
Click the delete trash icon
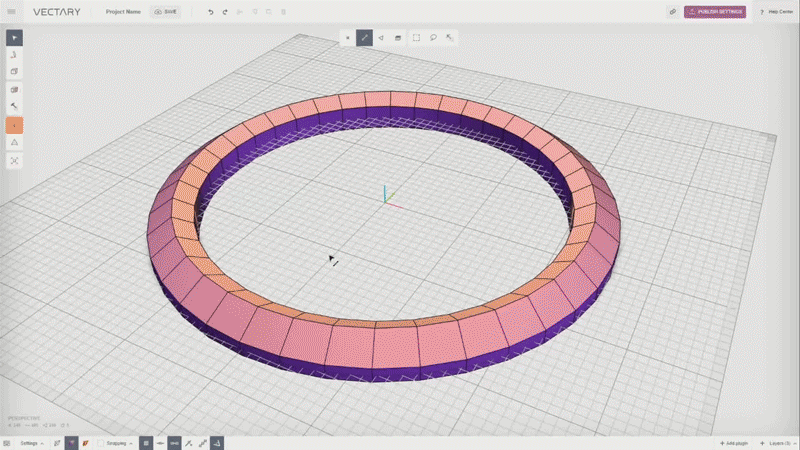[x=284, y=12]
